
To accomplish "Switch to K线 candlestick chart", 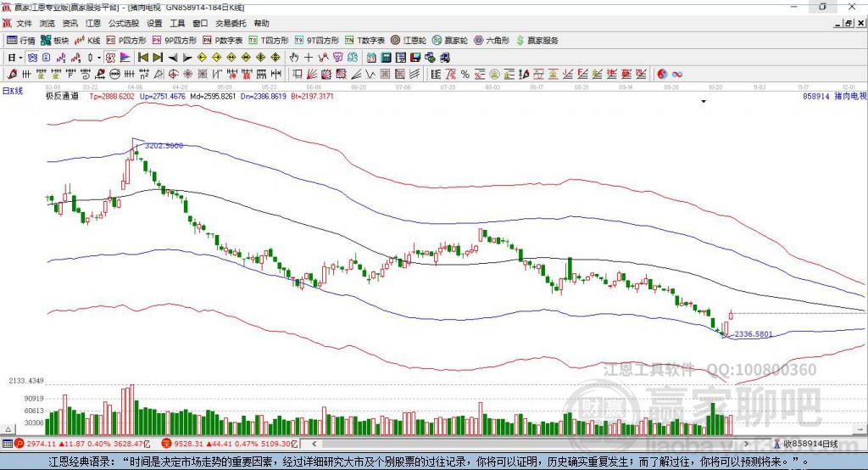I will tap(87, 41).
